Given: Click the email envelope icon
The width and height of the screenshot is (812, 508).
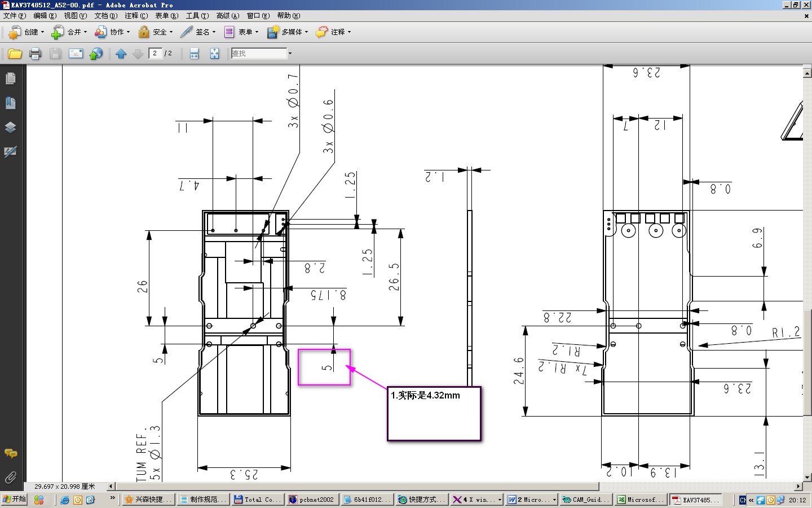Looking at the screenshot, I should point(76,54).
